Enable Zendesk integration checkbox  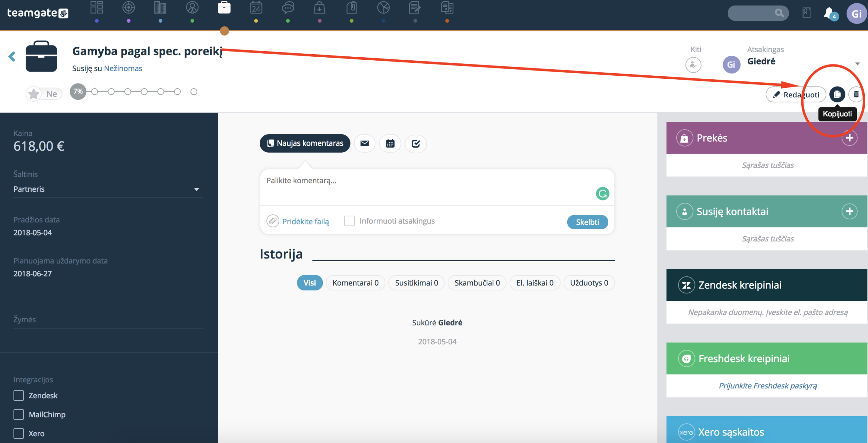click(x=19, y=396)
